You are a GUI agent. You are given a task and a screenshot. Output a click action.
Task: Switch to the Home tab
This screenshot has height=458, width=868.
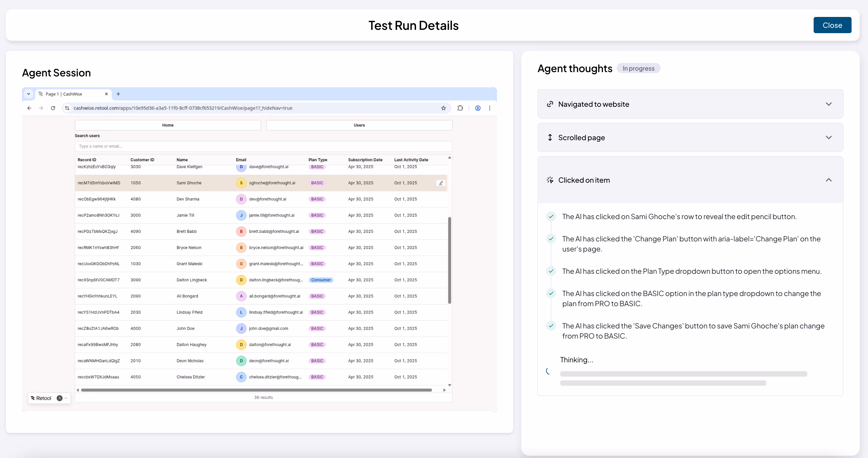[x=168, y=125]
